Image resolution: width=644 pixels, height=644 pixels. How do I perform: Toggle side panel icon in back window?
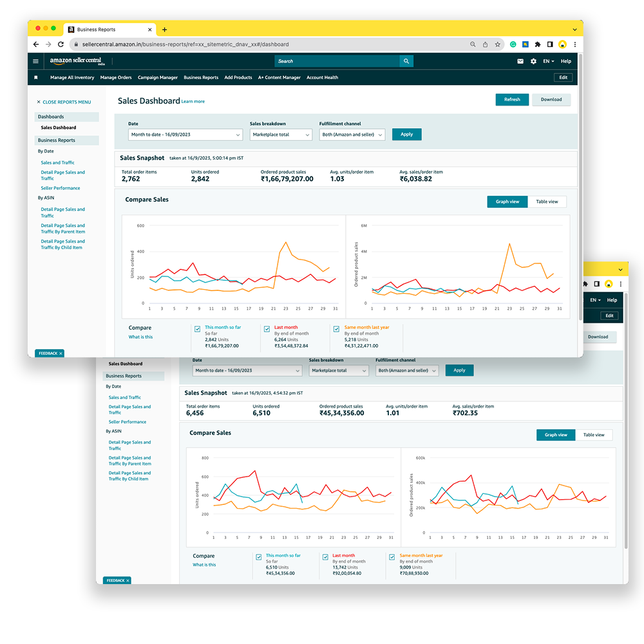[597, 284]
